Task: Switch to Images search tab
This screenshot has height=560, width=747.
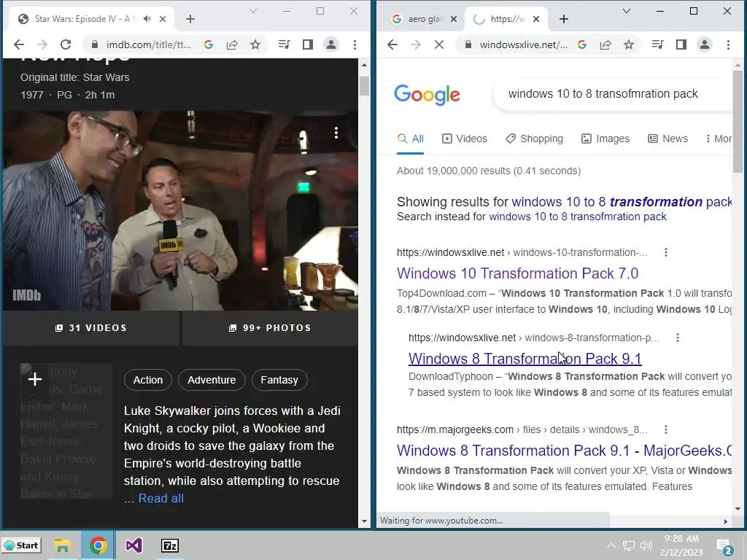Action: pyautogui.click(x=605, y=139)
